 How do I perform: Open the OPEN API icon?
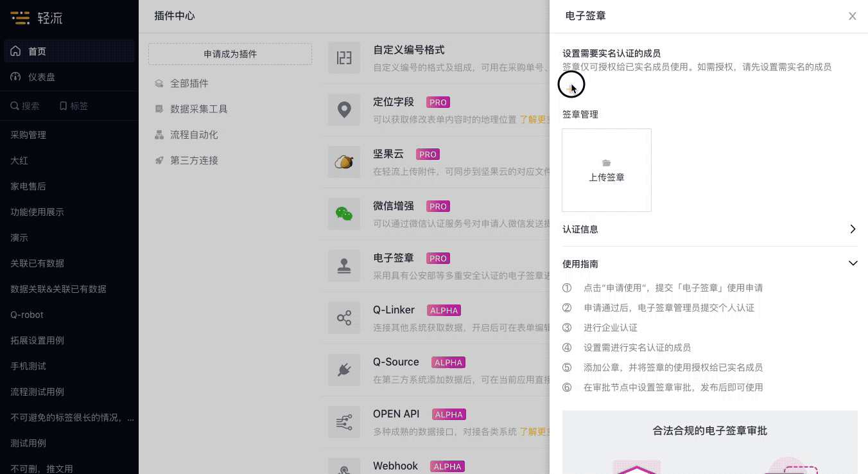tap(344, 422)
